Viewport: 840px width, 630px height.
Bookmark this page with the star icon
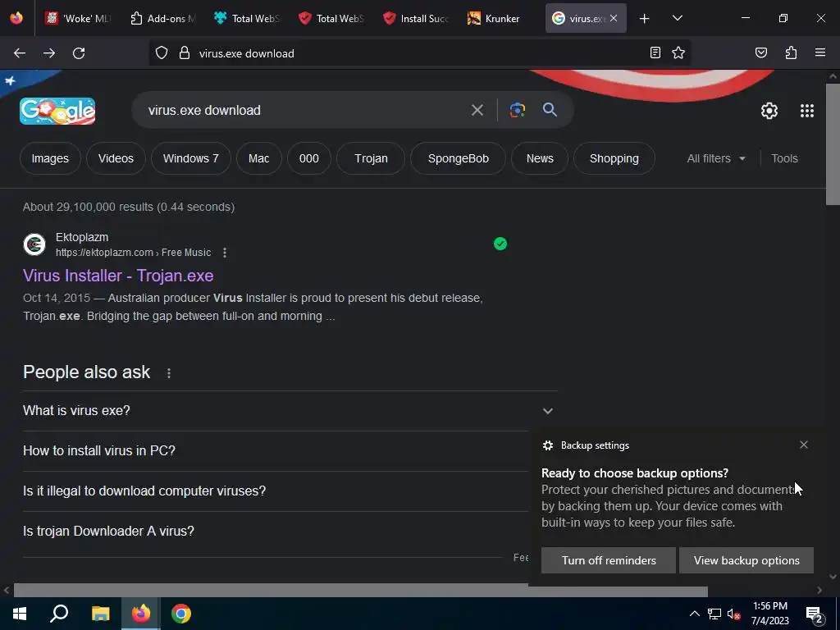[678, 52]
